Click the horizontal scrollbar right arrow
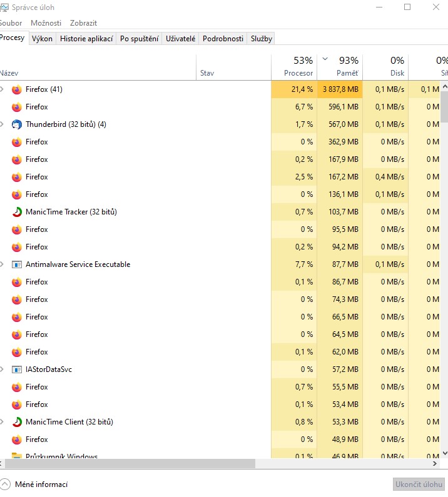 [x=435, y=463]
